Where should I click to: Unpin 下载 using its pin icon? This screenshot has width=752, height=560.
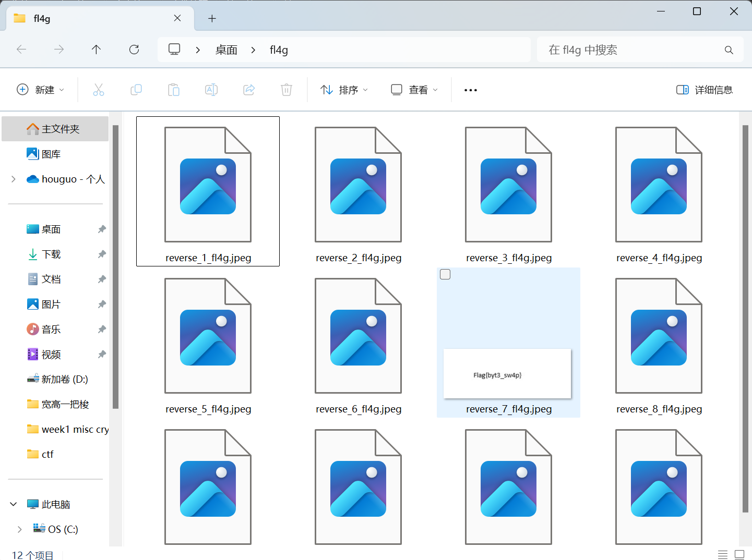[x=102, y=254]
